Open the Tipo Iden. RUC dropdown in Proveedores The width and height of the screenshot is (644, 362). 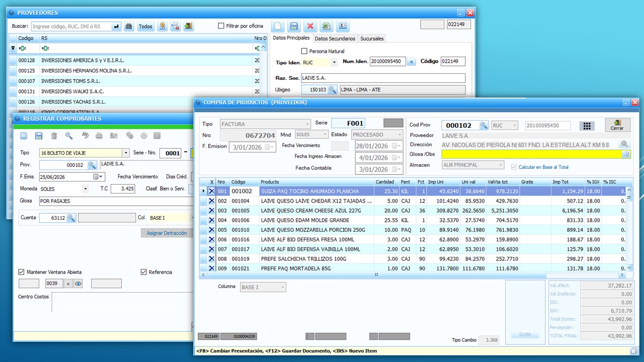tap(334, 62)
